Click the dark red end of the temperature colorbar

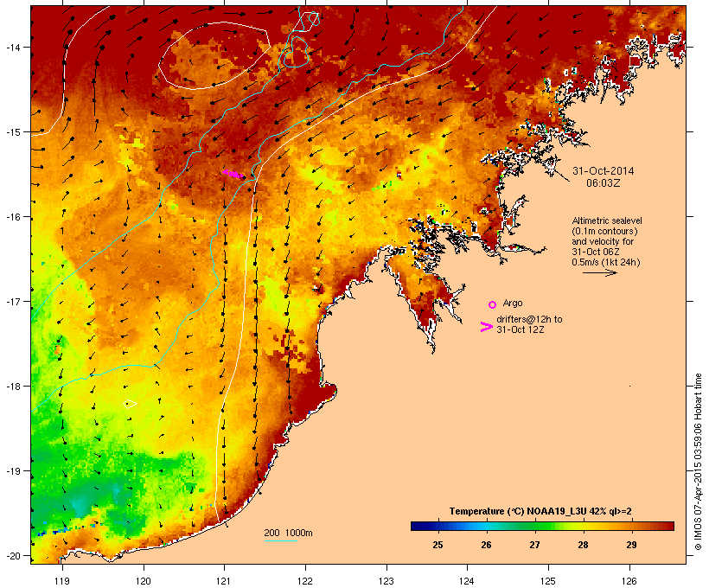pos(666,526)
